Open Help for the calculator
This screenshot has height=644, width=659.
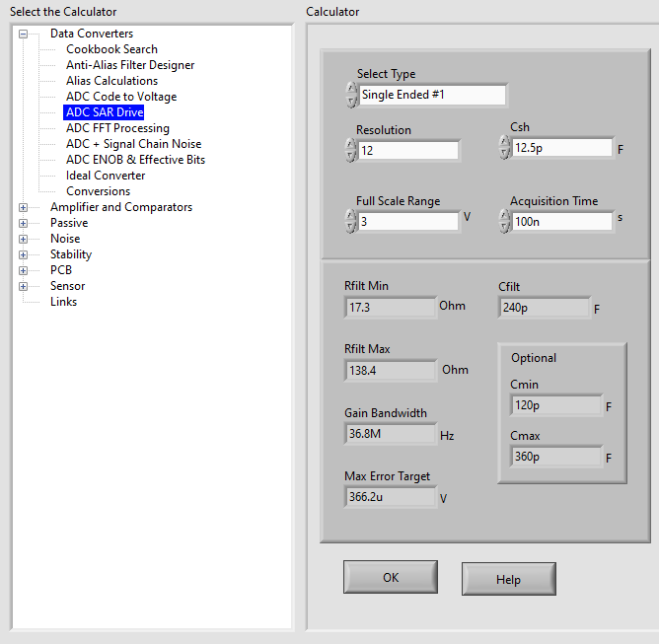point(508,579)
